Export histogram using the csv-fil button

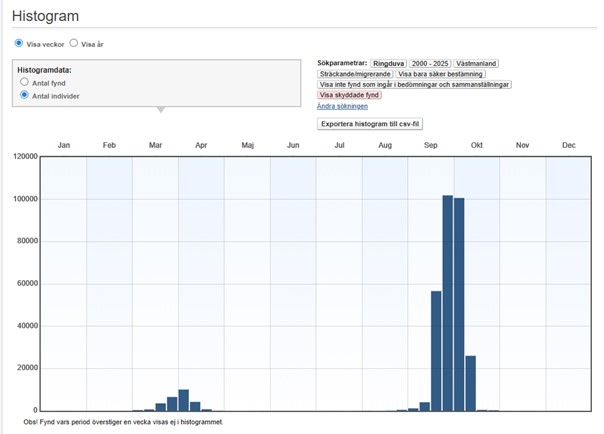click(370, 124)
